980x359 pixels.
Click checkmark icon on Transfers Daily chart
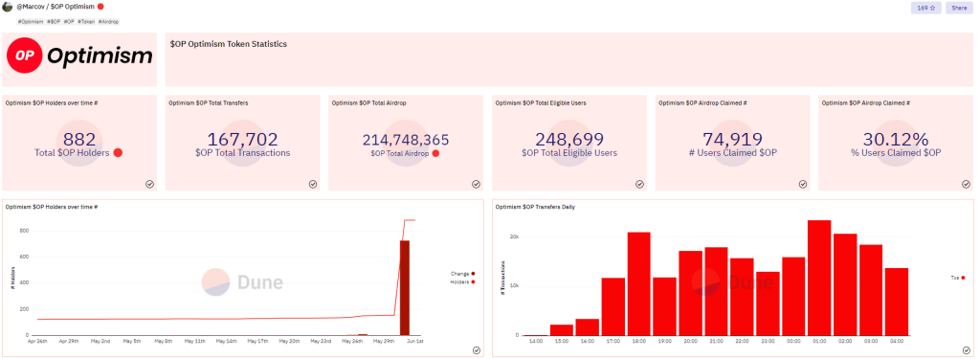[x=967, y=350]
